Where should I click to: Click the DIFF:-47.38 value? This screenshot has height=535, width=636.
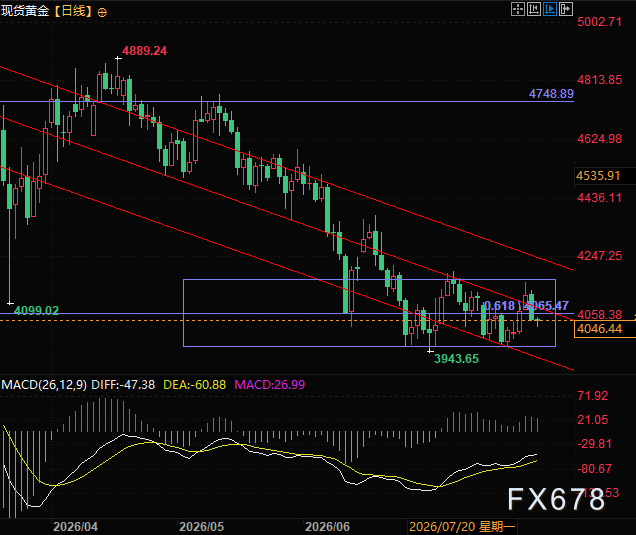[123, 385]
